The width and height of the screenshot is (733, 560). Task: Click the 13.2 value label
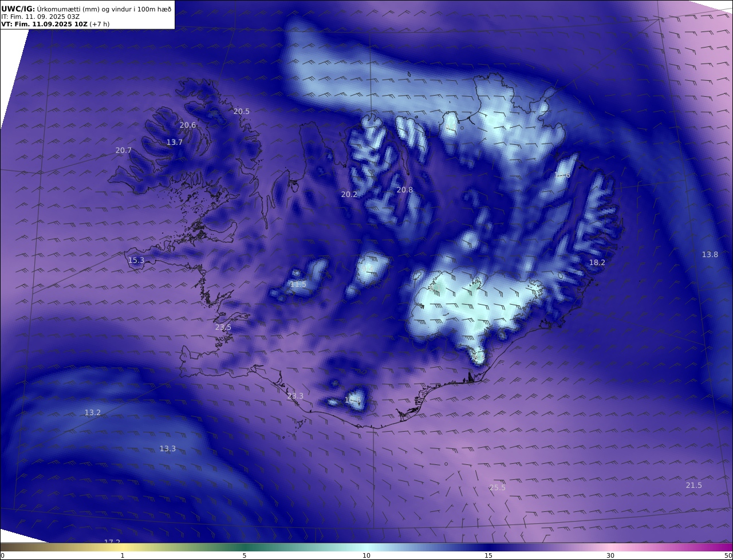point(93,413)
